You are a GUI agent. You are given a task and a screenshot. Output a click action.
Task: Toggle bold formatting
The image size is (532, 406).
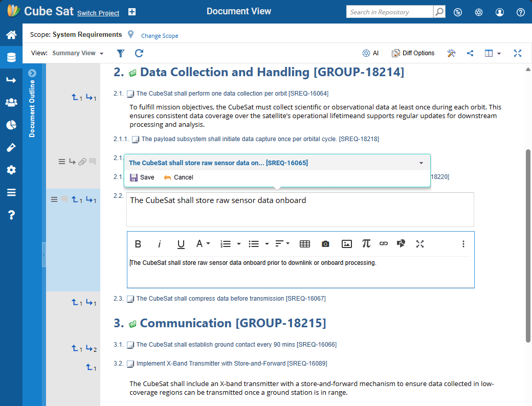pos(138,244)
